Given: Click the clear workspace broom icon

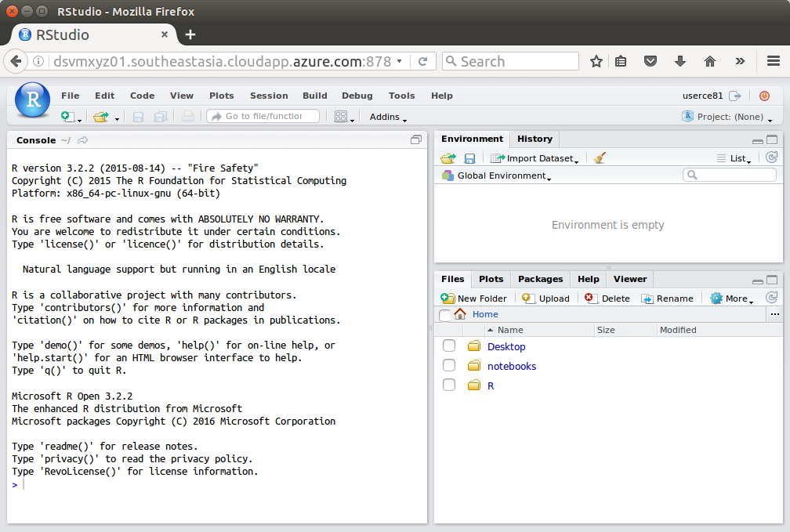Looking at the screenshot, I should click(x=600, y=158).
